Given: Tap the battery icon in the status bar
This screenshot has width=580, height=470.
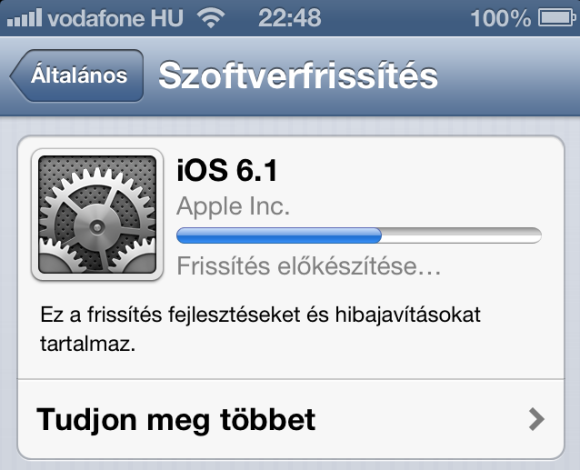Looking at the screenshot, I should (x=557, y=18).
